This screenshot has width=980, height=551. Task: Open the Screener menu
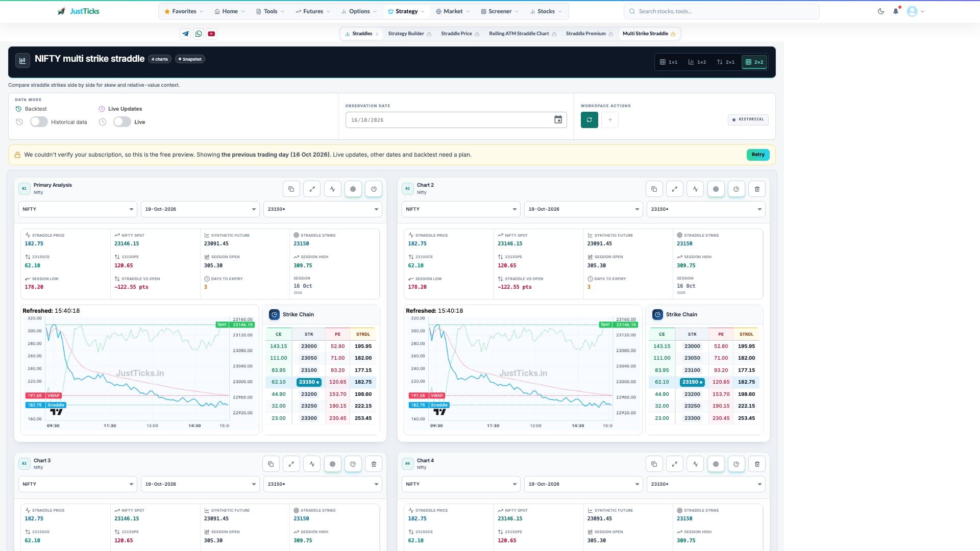tap(500, 11)
